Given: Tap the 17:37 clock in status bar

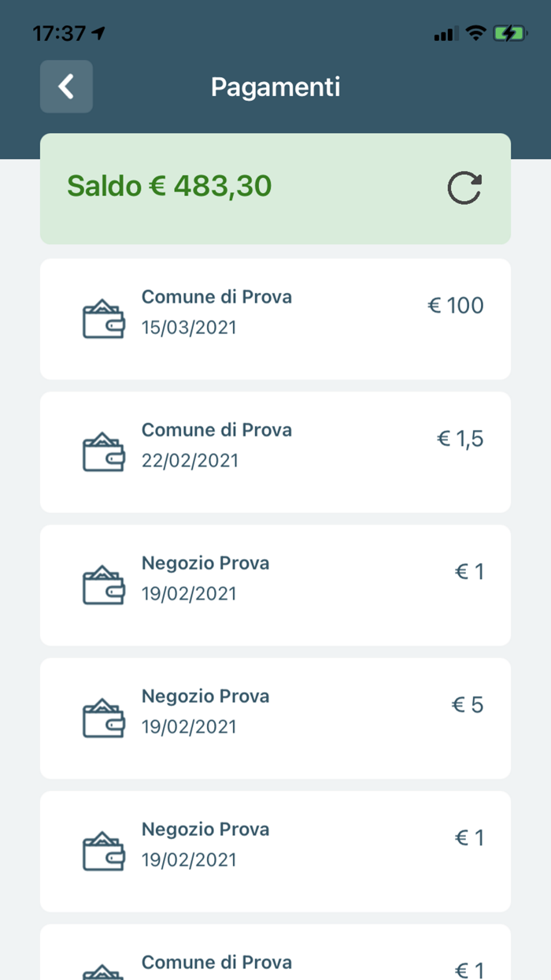Looking at the screenshot, I should click(59, 33).
